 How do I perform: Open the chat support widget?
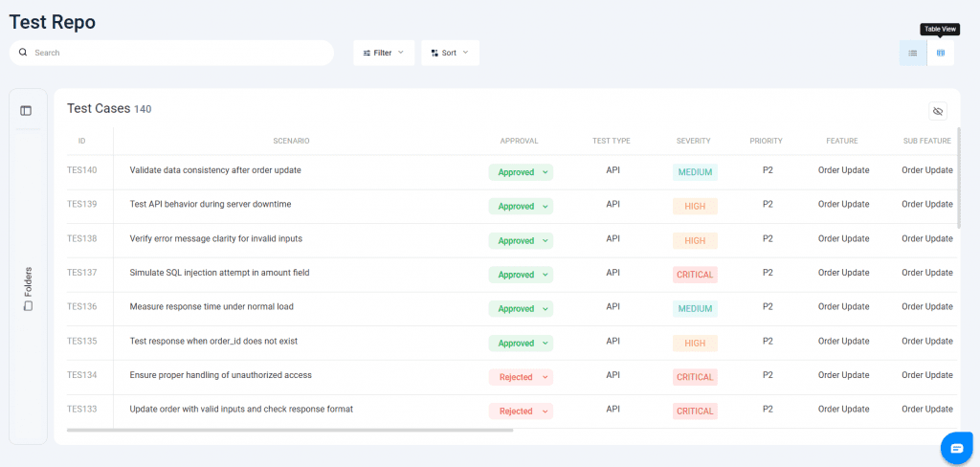pyautogui.click(x=956, y=447)
